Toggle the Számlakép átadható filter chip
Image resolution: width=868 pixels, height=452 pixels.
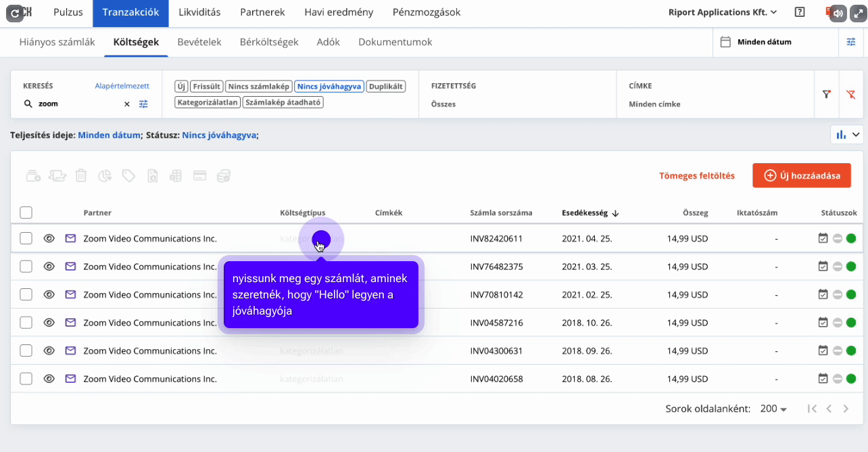point(283,103)
